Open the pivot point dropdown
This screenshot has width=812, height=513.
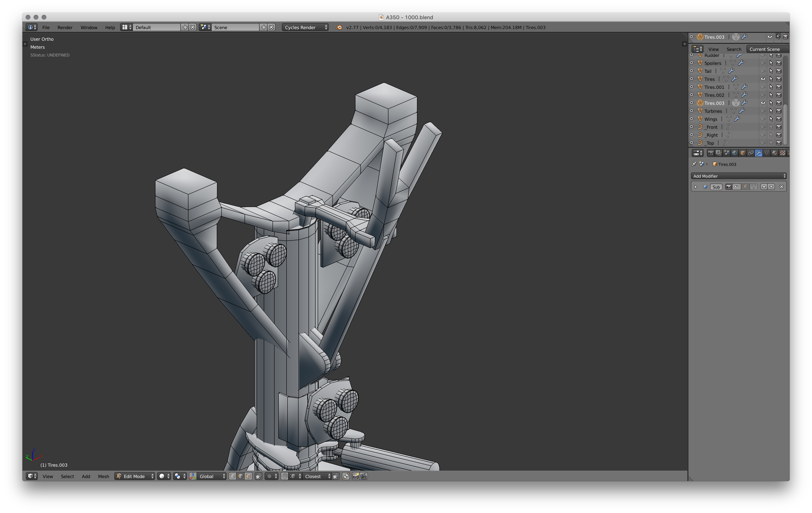180,476
